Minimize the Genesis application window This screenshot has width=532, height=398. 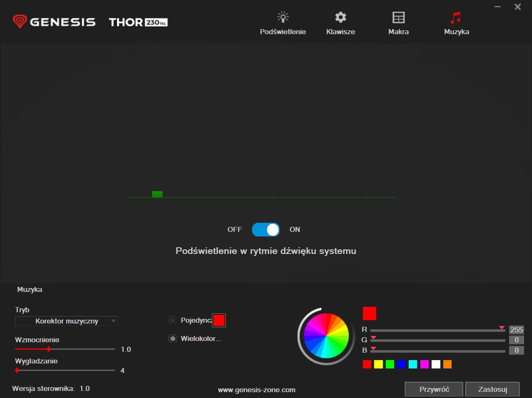(497, 7)
